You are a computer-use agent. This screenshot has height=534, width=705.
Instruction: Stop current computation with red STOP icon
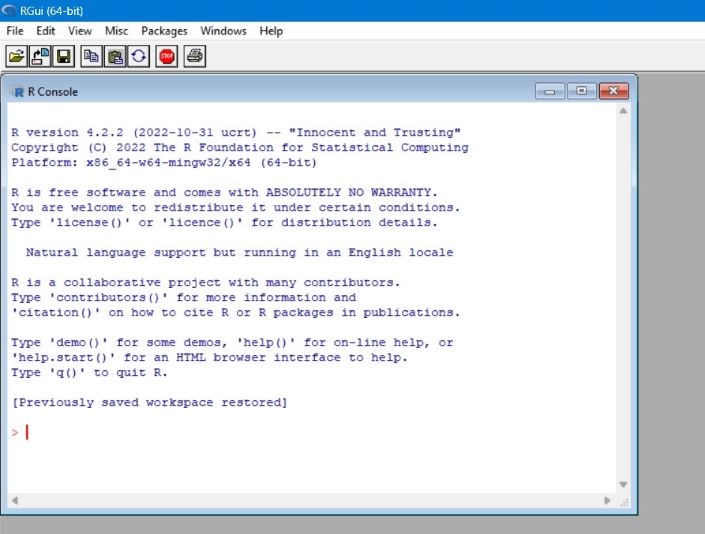tap(167, 57)
